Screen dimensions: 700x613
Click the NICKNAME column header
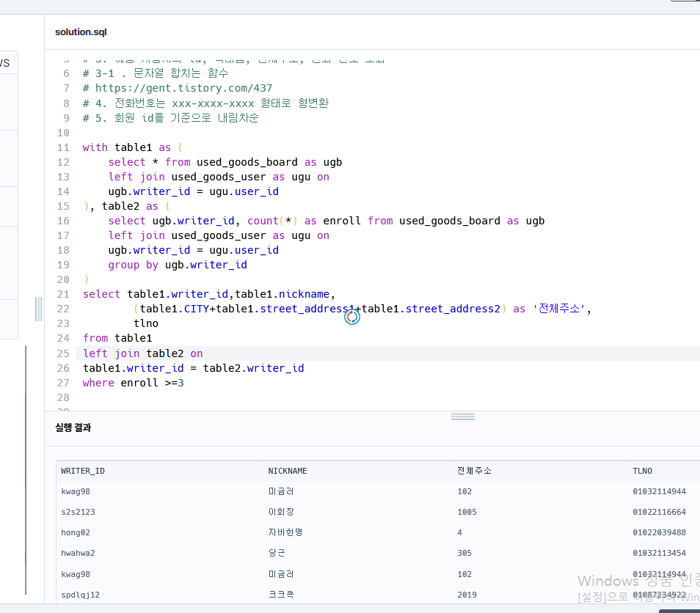[288, 471]
